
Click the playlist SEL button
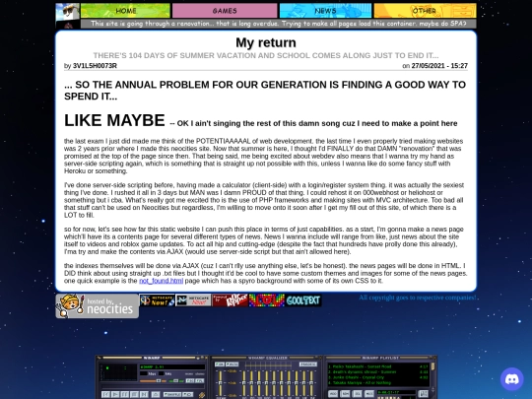click(357, 394)
